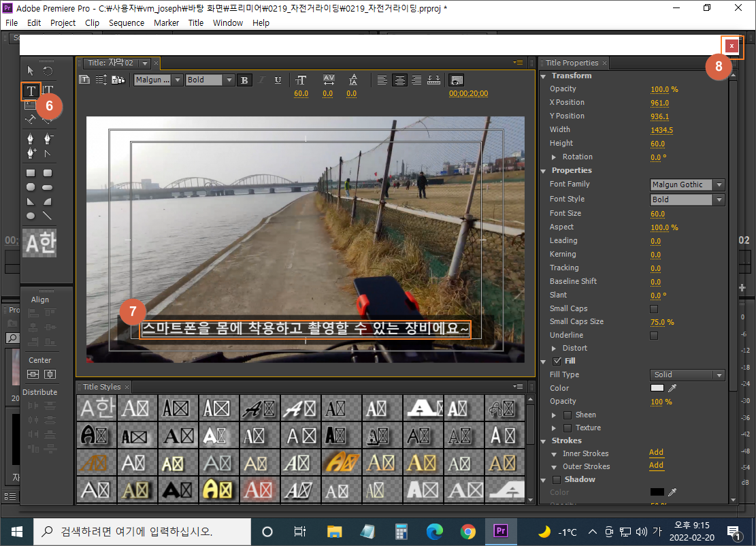Expand the Distort section
Screen dimensions: 756x546
[x=553, y=349]
